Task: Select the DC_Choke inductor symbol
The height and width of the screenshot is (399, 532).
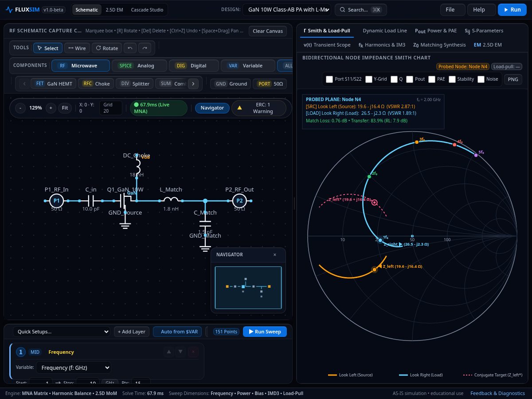Action: click(x=137, y=167)
